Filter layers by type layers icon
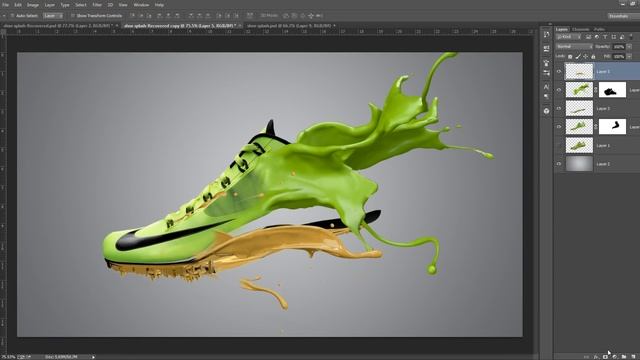The height and width of the screenshot is (360, 640). click(605, 37)
